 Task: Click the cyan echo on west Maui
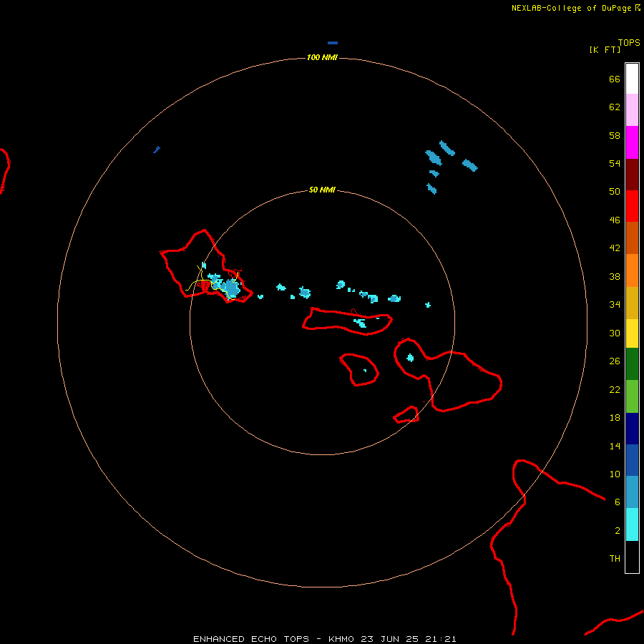410,358
